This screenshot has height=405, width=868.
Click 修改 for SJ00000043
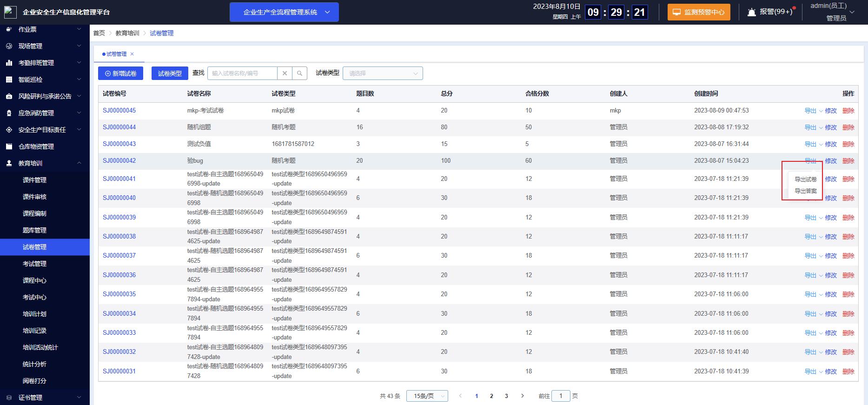pyautogui.click(x=831, y=144)
